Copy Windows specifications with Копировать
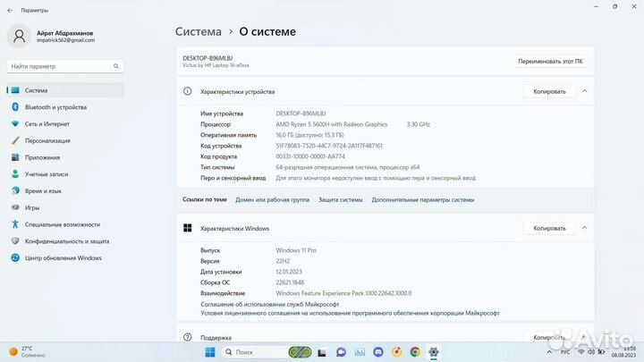This screenshot has width=644, height=362. 549,228
